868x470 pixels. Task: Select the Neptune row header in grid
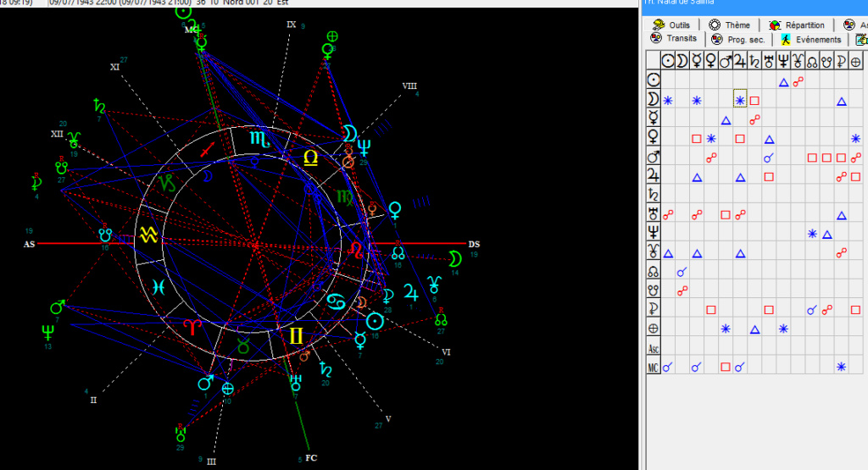pyautogui.click(x=654, y=232)
